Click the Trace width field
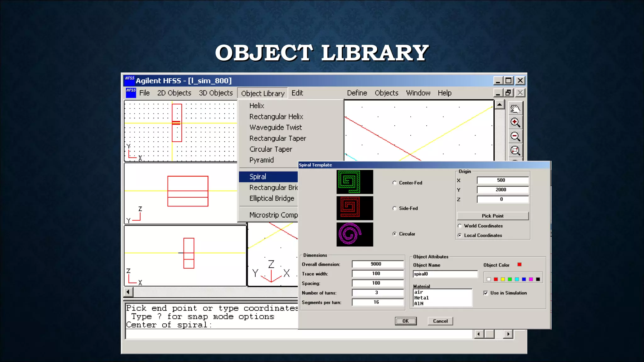The image size is (644, 362). tap(378, 274)
